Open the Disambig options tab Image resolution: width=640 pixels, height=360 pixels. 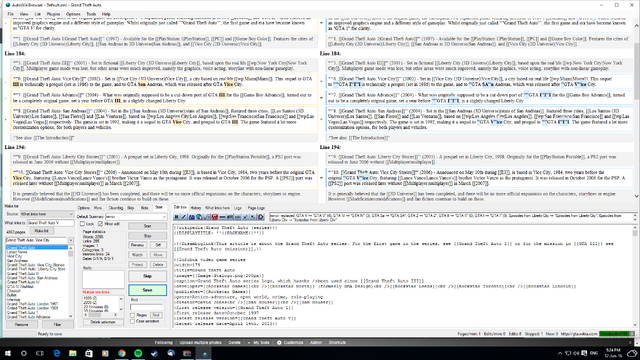point(116,208)
